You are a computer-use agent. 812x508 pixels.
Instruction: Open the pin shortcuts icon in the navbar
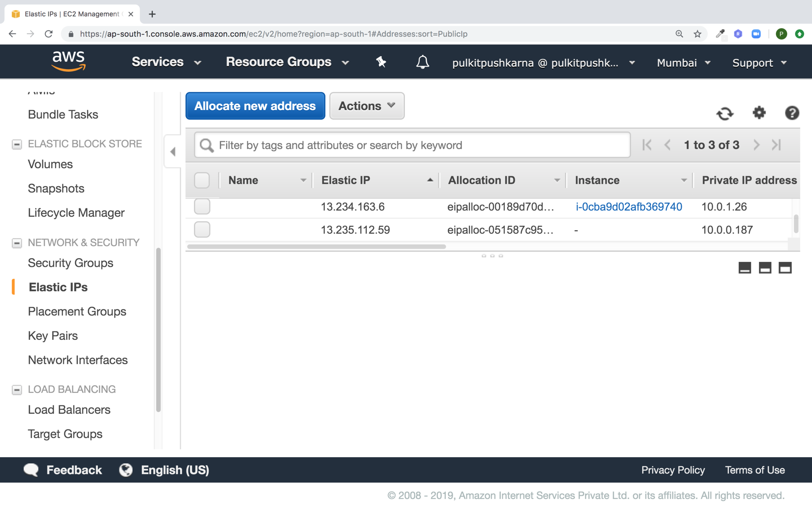(381, 62)
